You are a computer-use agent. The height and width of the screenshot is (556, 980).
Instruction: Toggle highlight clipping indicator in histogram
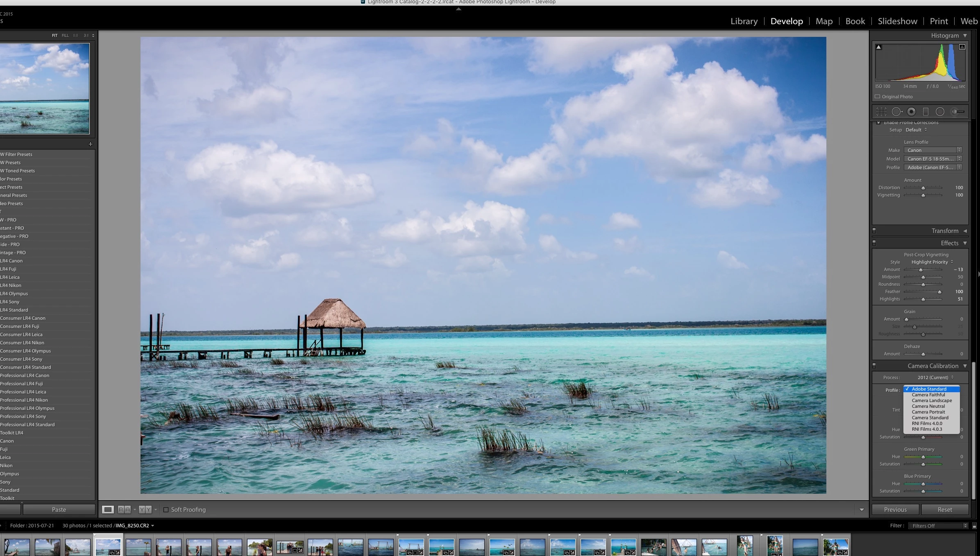pos(962,47)
